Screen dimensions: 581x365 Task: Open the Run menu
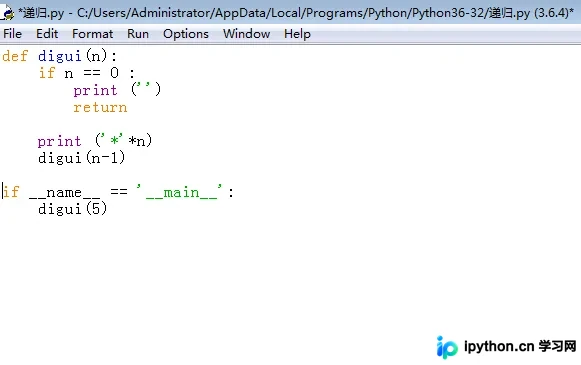coord(138,34)
